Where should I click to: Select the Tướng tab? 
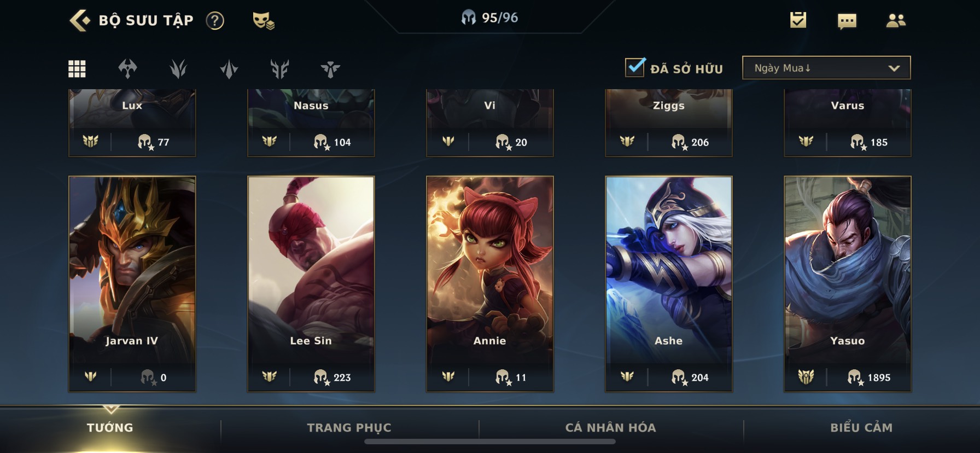[110, 428]
